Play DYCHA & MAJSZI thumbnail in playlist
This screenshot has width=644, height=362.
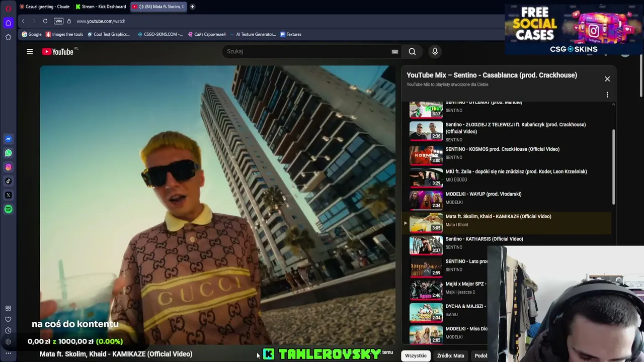pyautogui.click(x=426, y=312)
